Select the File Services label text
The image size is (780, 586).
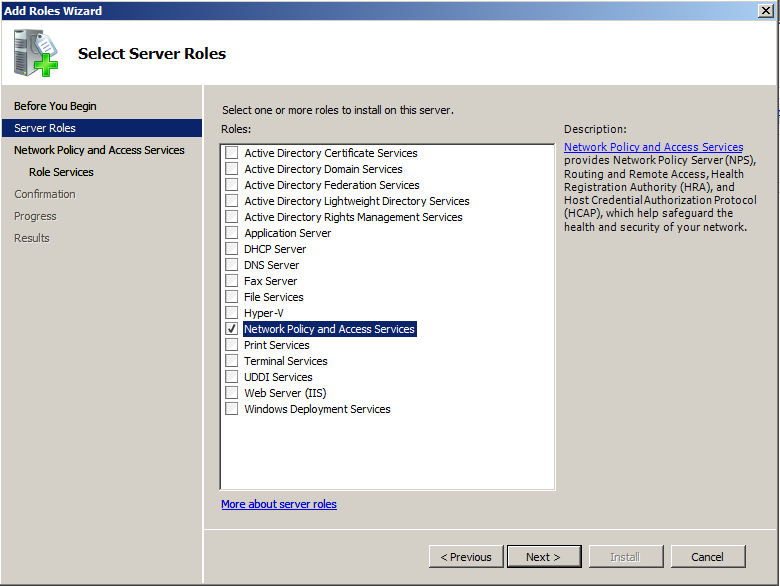tap(274, 297)
